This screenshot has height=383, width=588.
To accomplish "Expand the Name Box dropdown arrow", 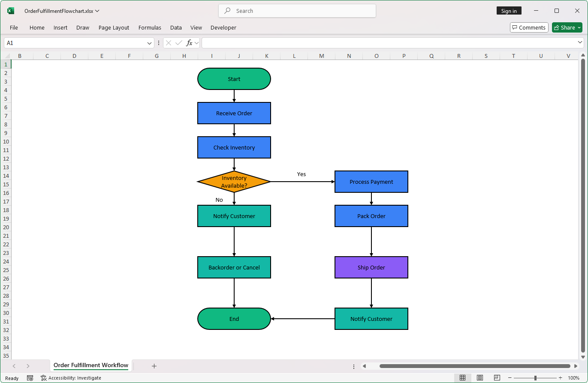I will click(x=150, y=43).
